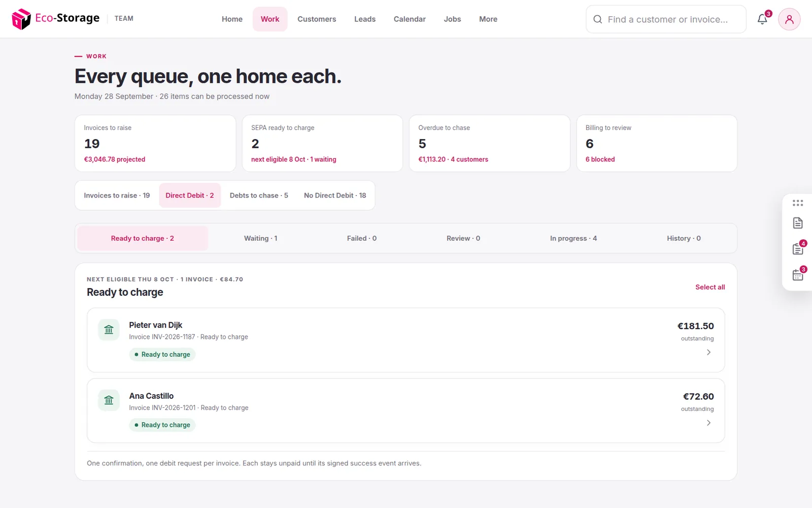Show the Failed · 0 tab
This screenshot has height=508, width=812.
362,238
